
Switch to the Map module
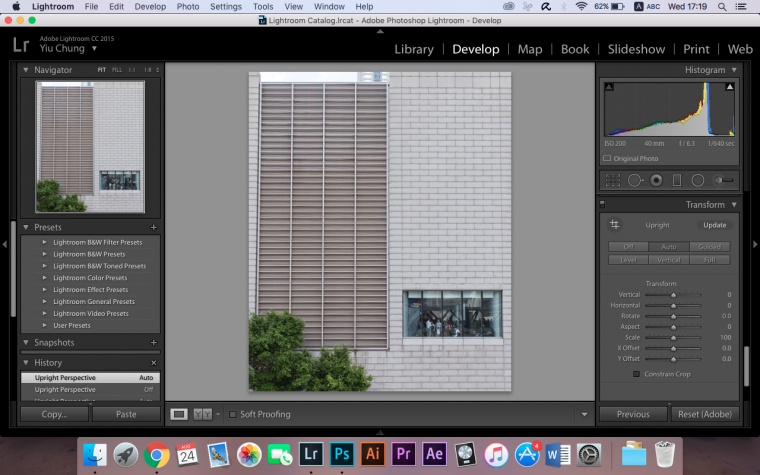pos(530,49)
